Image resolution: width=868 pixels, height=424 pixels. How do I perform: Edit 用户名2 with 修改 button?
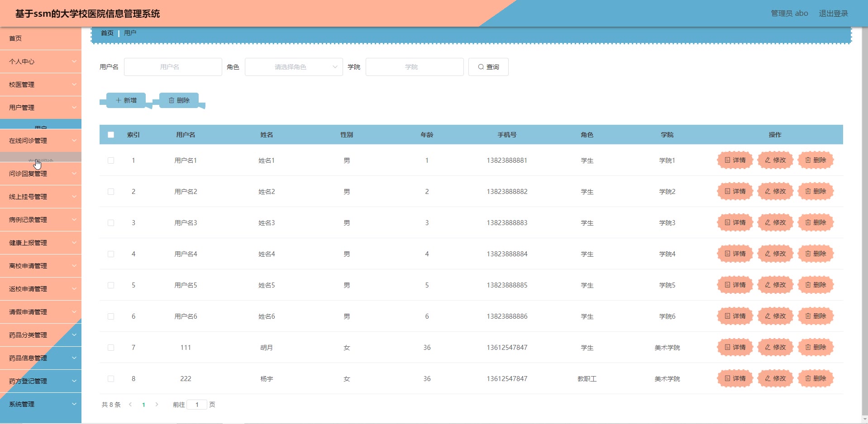tap(775, 191)
